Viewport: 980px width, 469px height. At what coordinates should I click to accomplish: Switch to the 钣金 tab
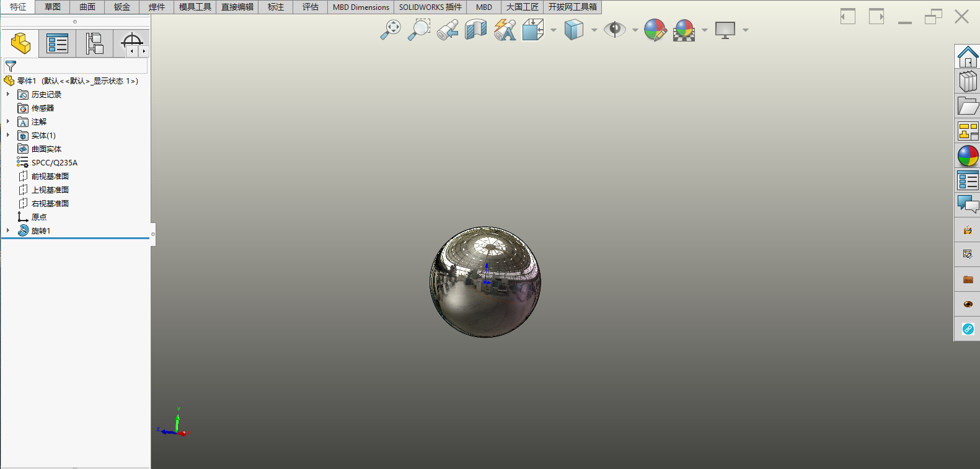[x=122, y=7]
